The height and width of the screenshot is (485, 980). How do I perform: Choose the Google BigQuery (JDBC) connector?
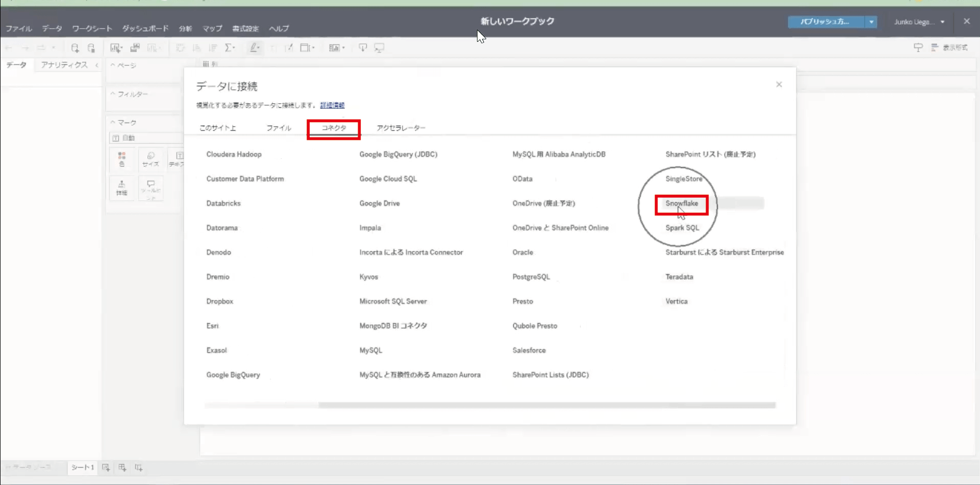pos(398,155)
